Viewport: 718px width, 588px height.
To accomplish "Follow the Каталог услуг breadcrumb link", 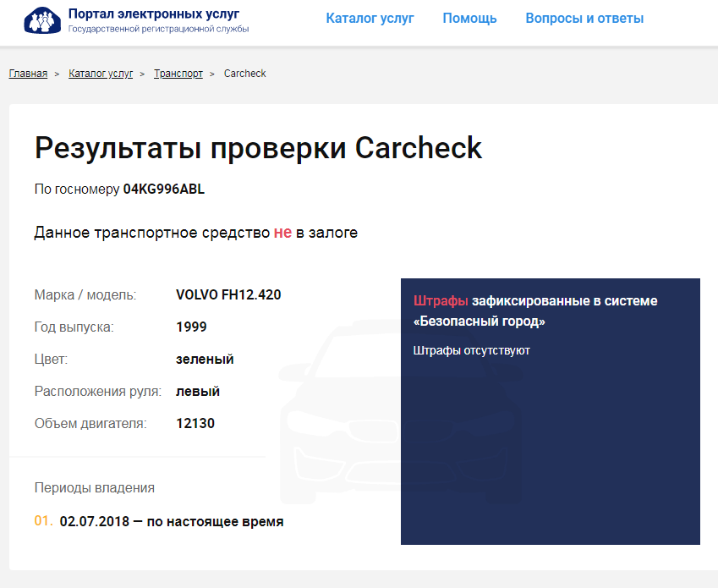I will [101, 74].
